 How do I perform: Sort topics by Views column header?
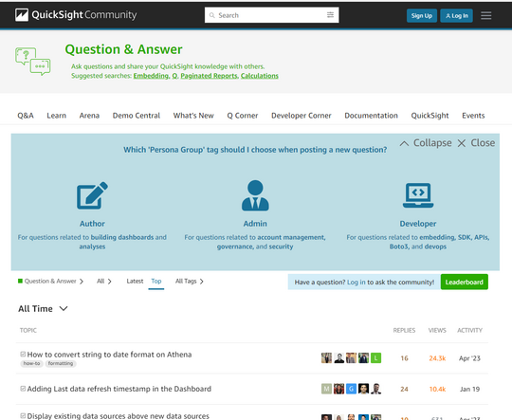pyautogui.click(x=437, y=330)
